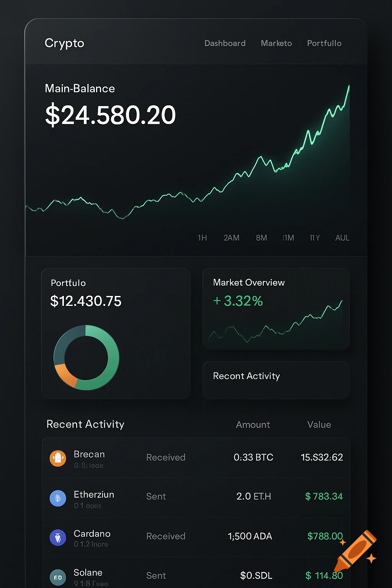This screenshot has width=392, height=588.
Task: Enable the 11Y time range view
Action: [314, 238]
